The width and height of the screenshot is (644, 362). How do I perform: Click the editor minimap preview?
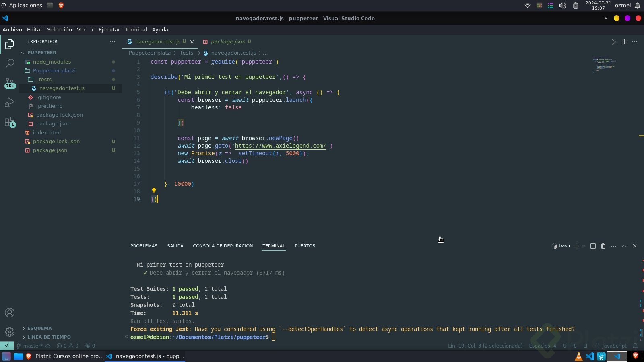click(605, 64)
